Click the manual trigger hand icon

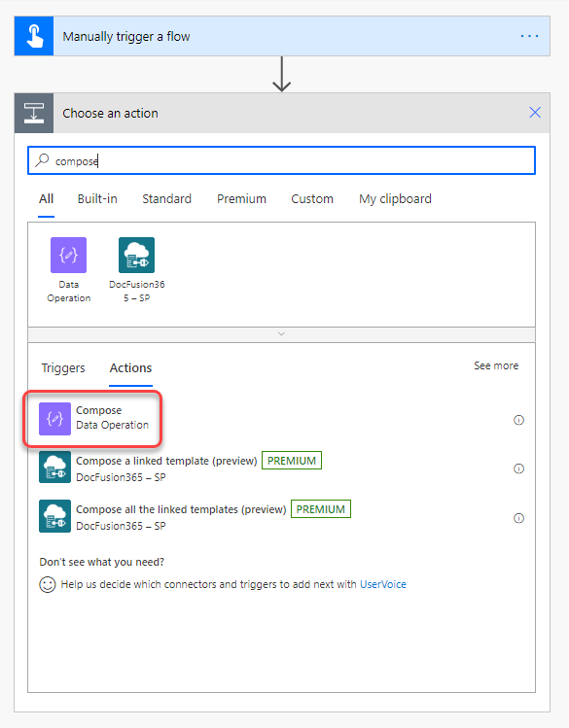click(34, 36)
